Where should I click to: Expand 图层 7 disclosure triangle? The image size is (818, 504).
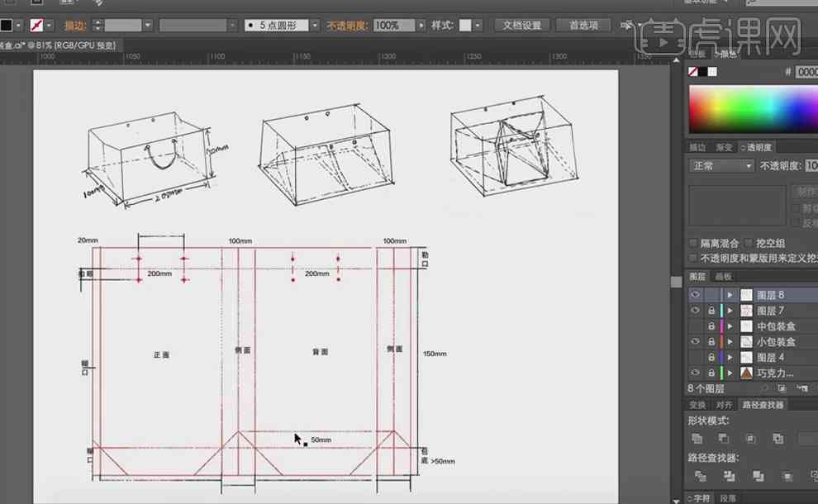[730, 311]
